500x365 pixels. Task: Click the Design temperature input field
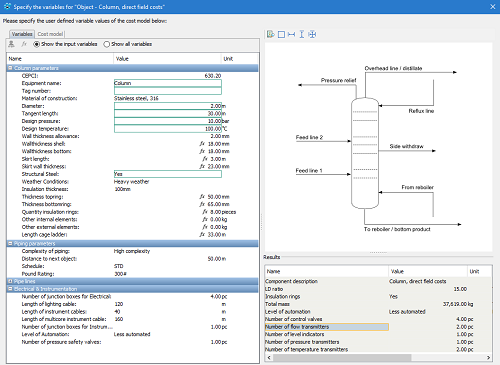click(168, 129)
